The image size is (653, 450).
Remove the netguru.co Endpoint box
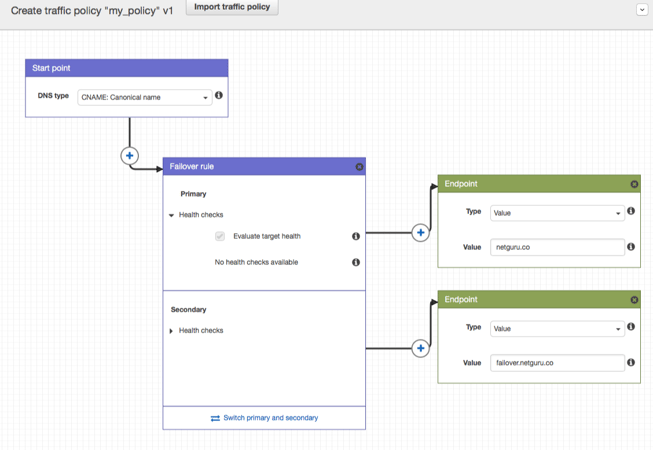634,184
